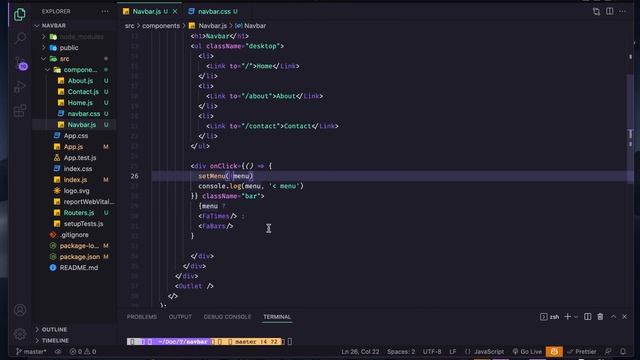
Task: Open Contact.js in the explorer
Action: [83, 92]
